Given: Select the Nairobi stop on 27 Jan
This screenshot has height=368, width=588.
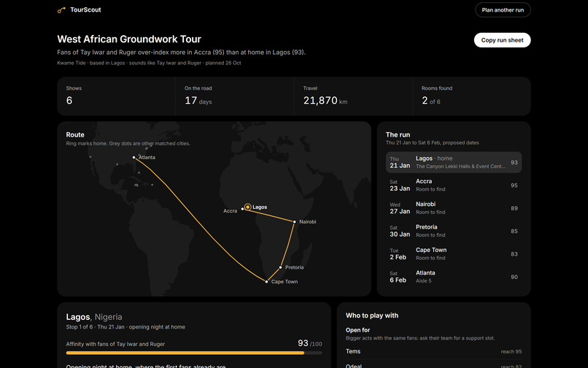Looking at the screenshot, I should pyautogui.click(x=453, y=208).
